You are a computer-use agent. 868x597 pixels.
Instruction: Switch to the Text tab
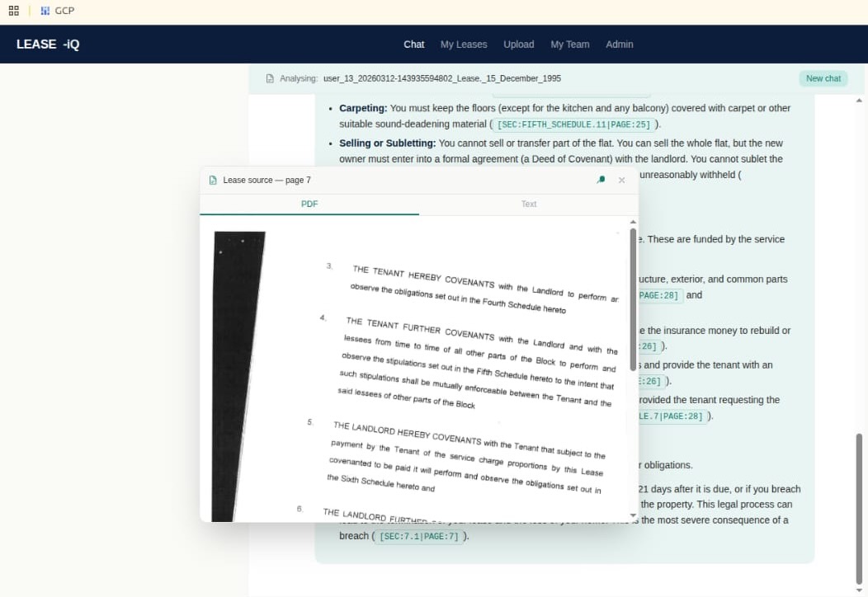pyautogui.click(x=528, y=204)
